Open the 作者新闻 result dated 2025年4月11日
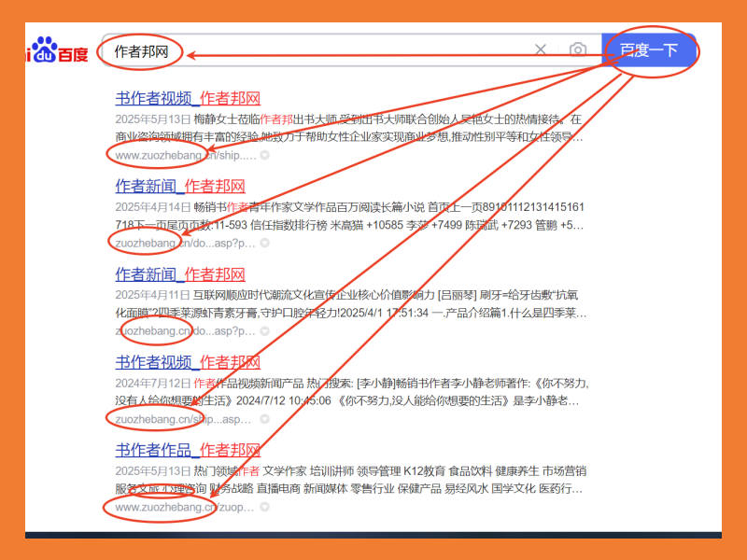Screen dimensions: 747x560 [x=180, y=274]
